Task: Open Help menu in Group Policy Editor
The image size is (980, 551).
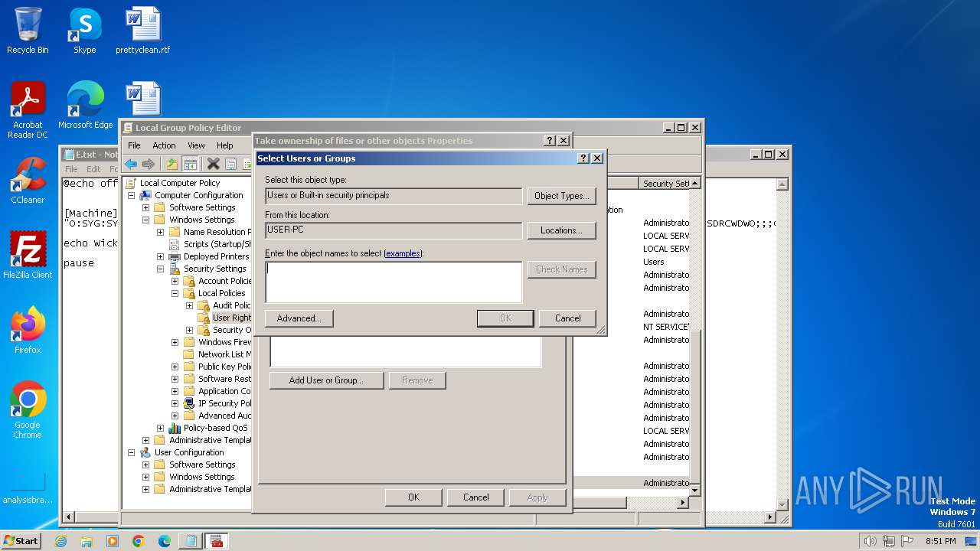Action: tap(224, 145)
